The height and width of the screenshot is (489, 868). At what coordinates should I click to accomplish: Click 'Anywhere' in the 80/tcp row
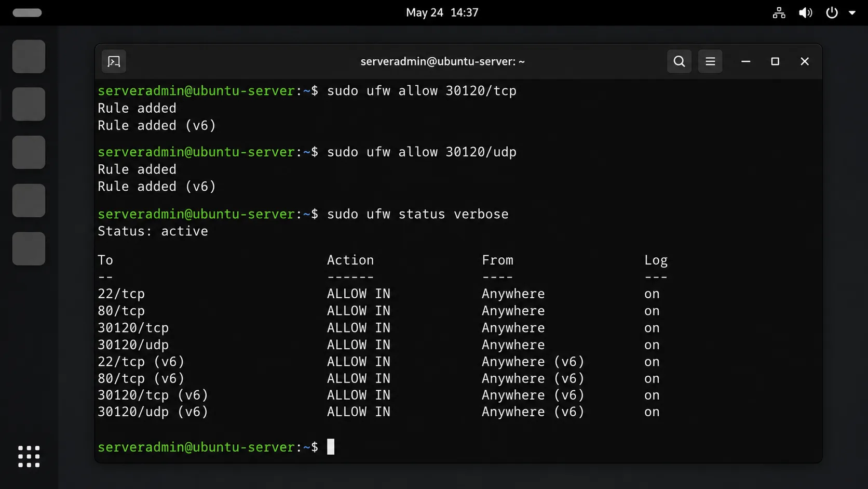tap(513, 311)
